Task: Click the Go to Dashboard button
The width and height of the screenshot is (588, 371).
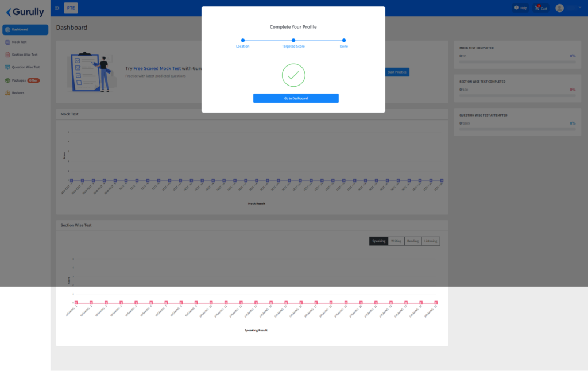Action: [x=296, y=98]
